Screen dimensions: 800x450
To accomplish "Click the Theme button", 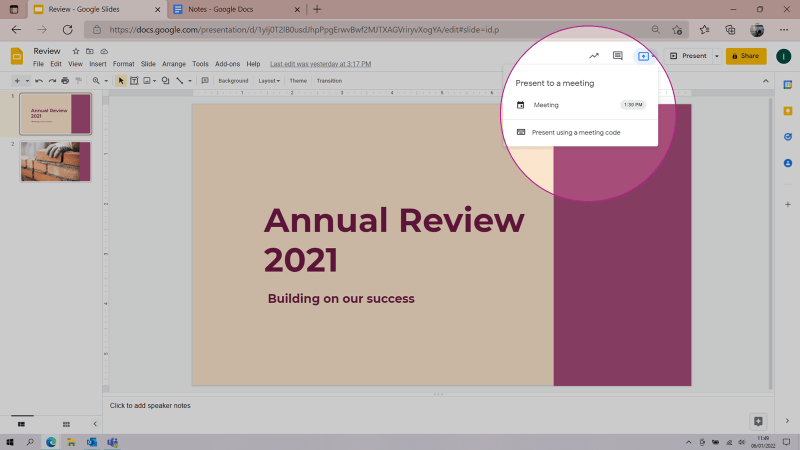I will [298, 81].
